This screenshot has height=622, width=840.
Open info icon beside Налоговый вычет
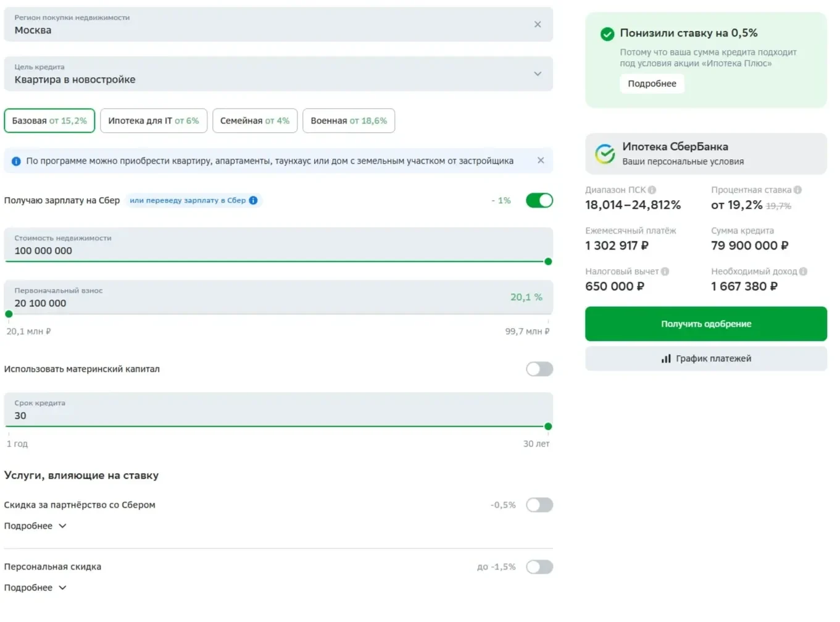[x=665, y=272]
